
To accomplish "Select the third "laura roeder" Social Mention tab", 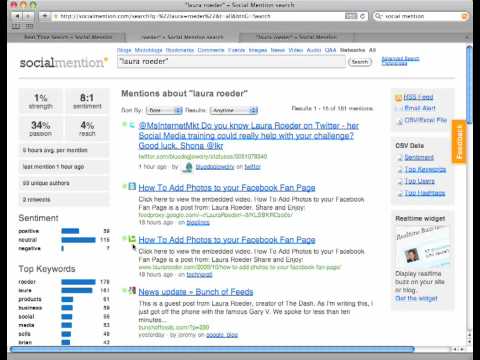I will 296,37.
